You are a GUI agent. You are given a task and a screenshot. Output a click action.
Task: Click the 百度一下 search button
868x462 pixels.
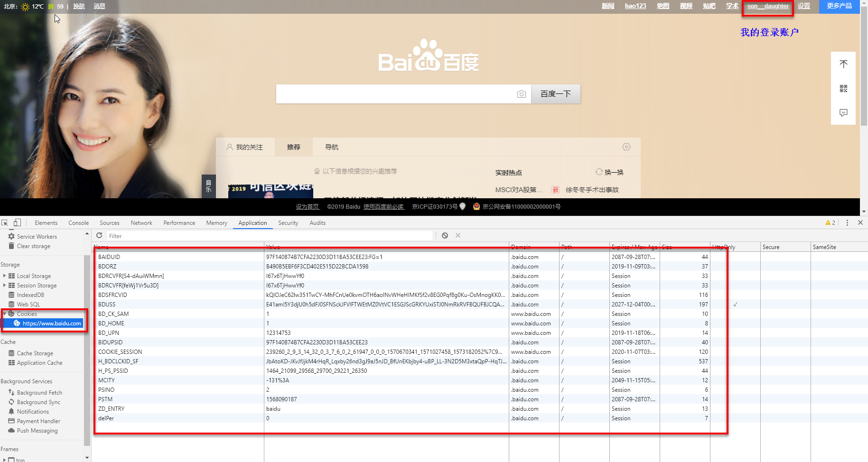tap(555, 94)
